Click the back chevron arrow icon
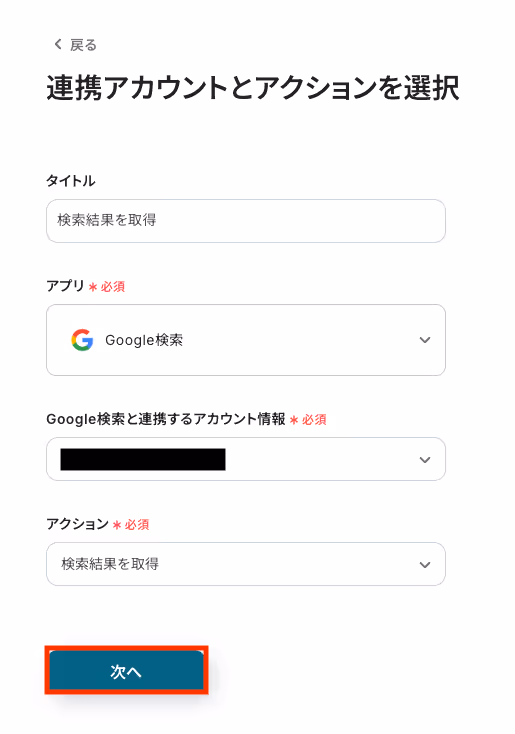The width and height of the screenshot is (515, 734). (58, 44)
